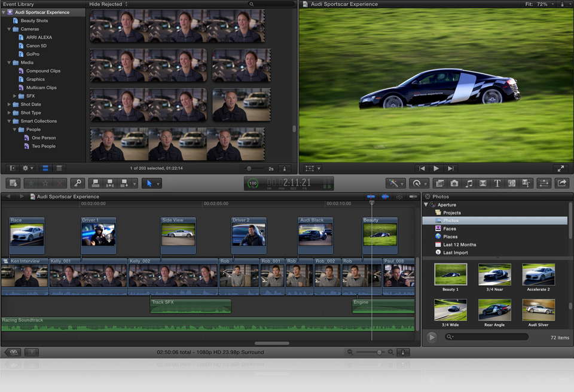Click the timeline zoom slider
Screen dimensions: 574x392
click(x=371, y=352)
